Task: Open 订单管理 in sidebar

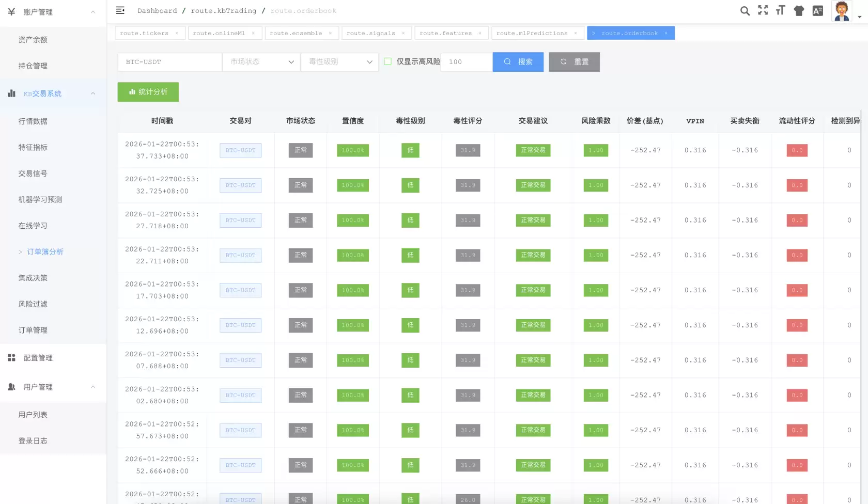Action: pyautogui.click(x=53, y=330)
